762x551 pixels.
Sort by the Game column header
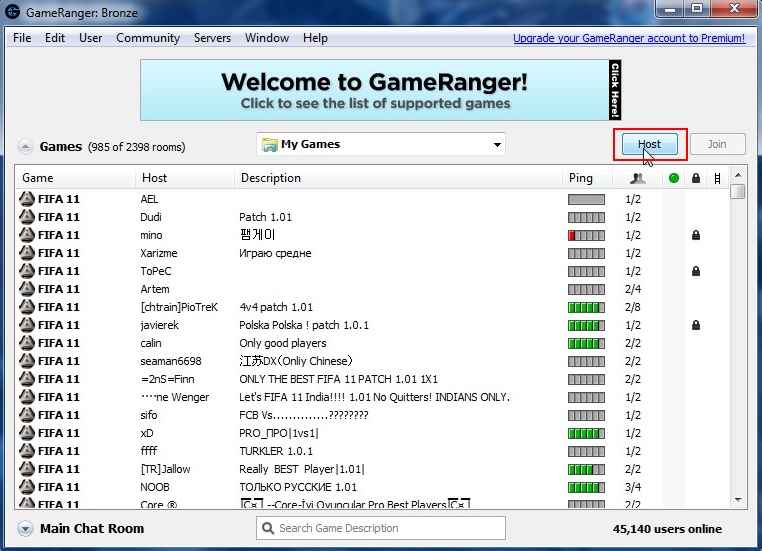(75, 178)
